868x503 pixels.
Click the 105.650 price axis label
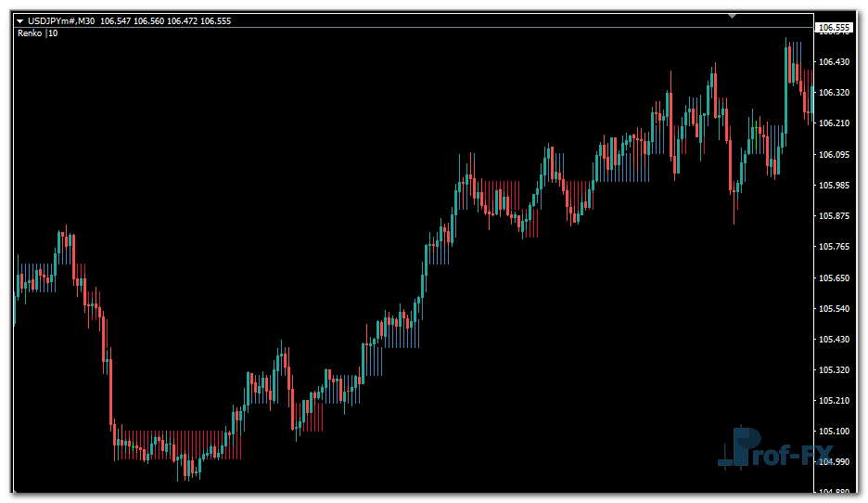click(x=835, y=278)
